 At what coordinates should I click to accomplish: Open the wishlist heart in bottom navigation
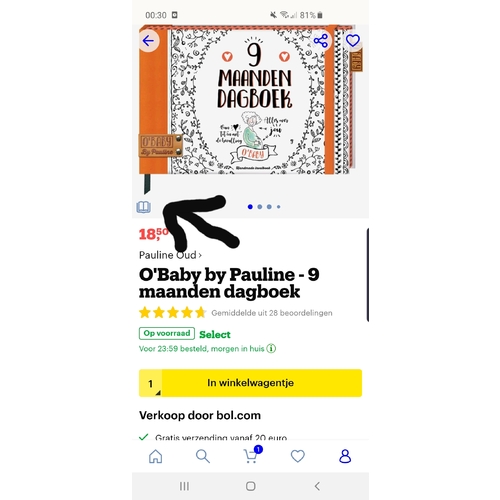pos(298,456)
